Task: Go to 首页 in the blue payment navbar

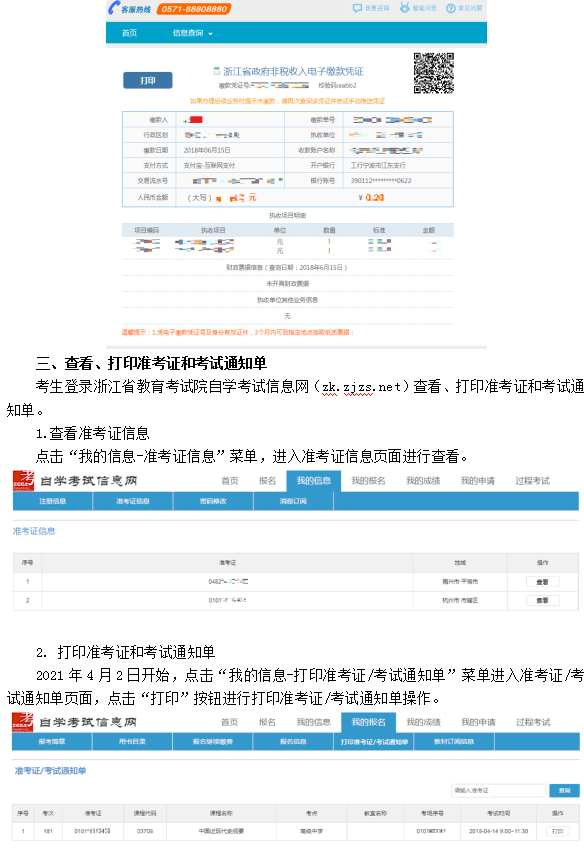Action: (x=129, y=33)
